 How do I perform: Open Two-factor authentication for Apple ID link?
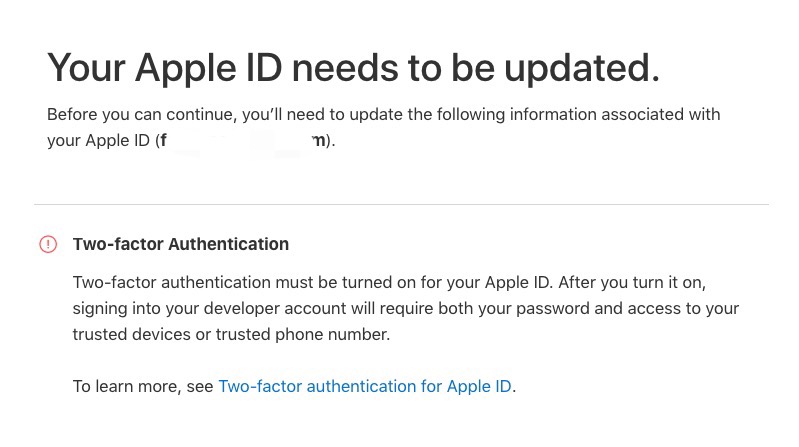(x=365, y=386)
